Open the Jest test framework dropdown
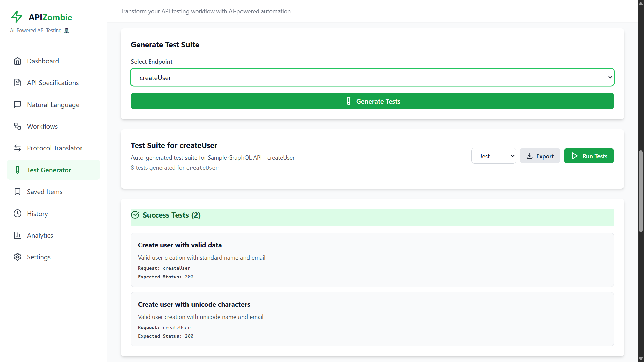The width and height of the screenshot is (644, 362). [493, 156]
